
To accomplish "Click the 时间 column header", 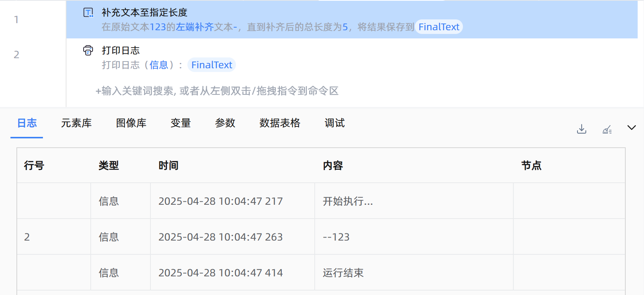I will point(168,166).
